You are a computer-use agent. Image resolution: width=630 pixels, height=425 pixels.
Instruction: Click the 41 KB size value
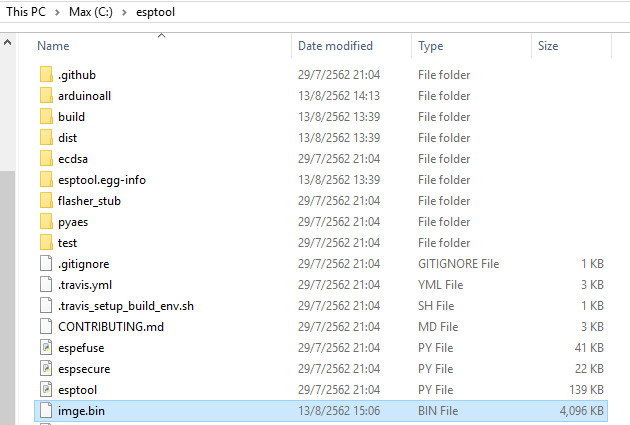point(589,347)
